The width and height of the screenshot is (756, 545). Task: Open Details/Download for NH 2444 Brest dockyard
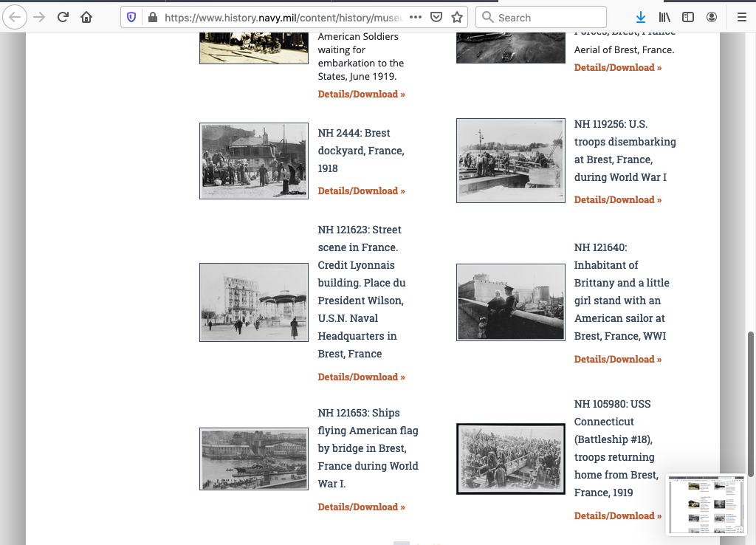(361, 191)
